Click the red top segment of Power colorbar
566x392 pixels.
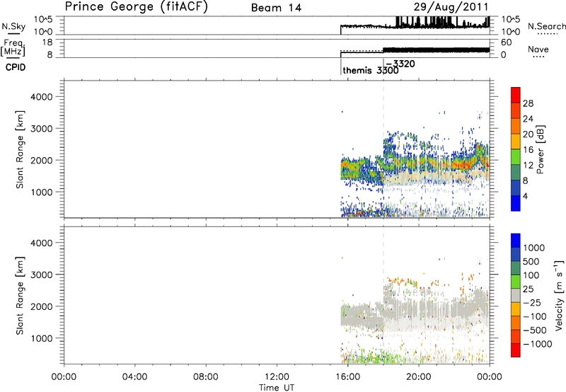click(x=516, y=95)
